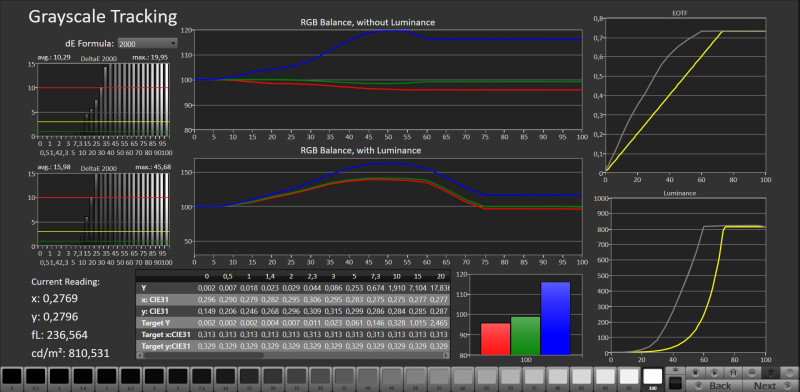Select the 100 percent white patch
Image resolution: width=800 pixels, height=392 pixels.
[x=653, y=379]
